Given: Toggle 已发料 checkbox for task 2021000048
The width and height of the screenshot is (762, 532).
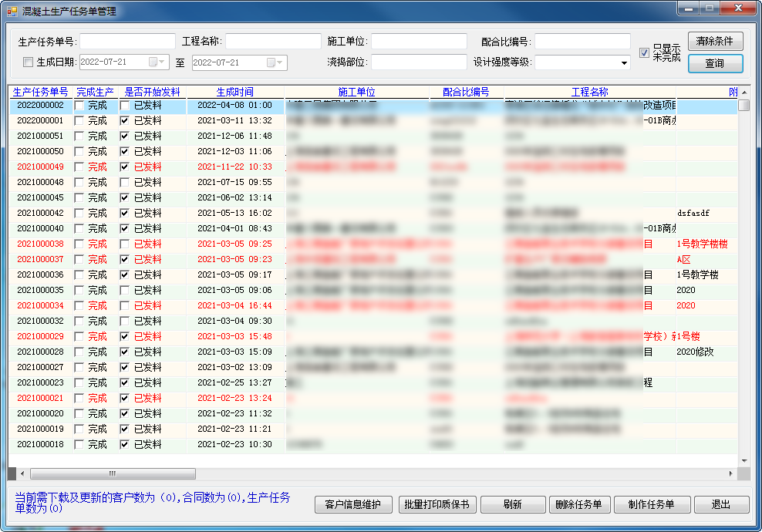Looking at the screenshot, I should tap(125, 183).
